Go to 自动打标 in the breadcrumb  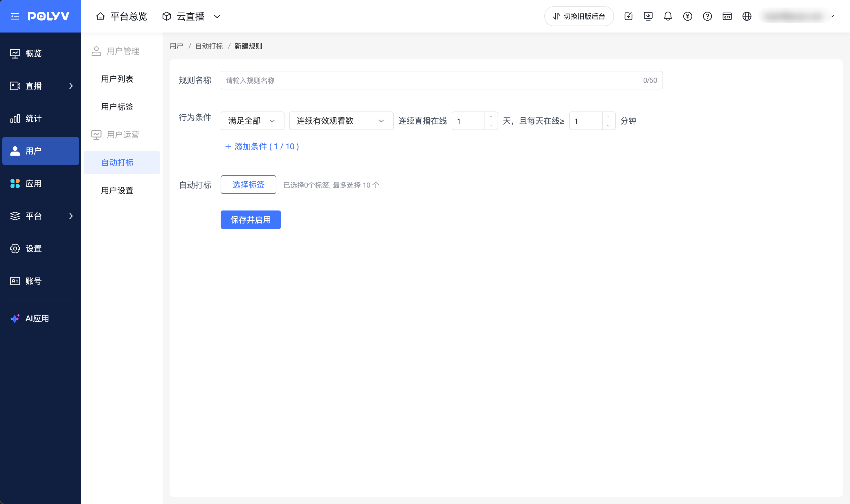[x=209, y=46]
